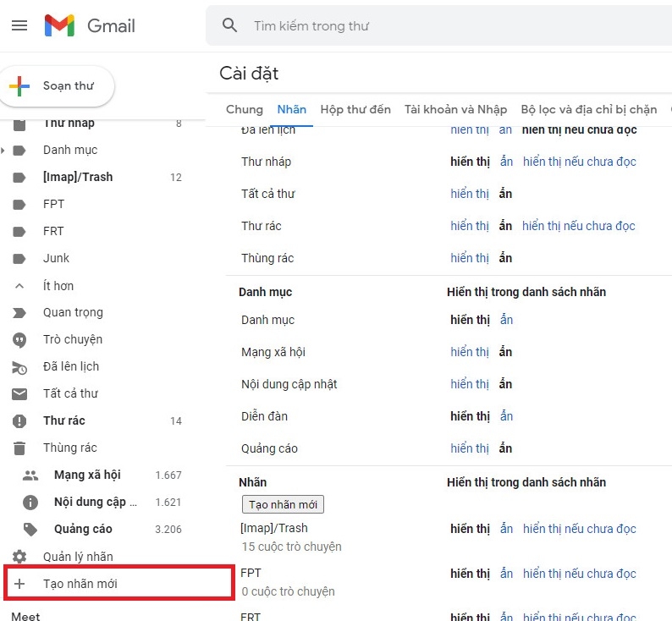
Task: Click the Thùng rác trash bin icon
Action: click(19, 448)
